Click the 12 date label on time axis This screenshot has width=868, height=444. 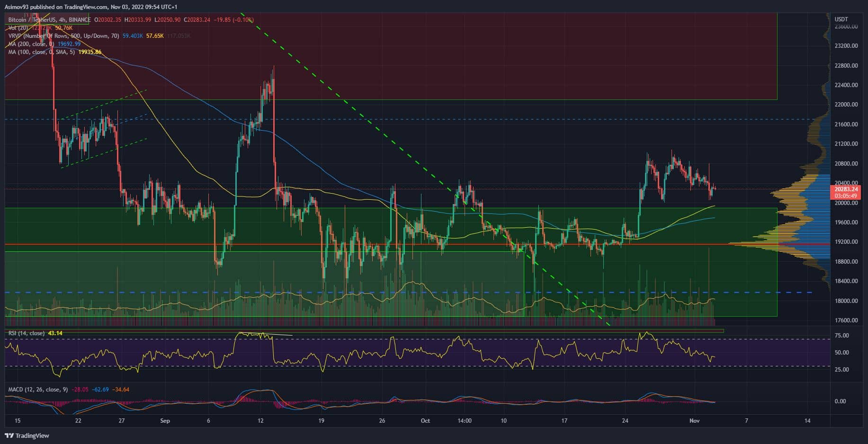point(260,421)
